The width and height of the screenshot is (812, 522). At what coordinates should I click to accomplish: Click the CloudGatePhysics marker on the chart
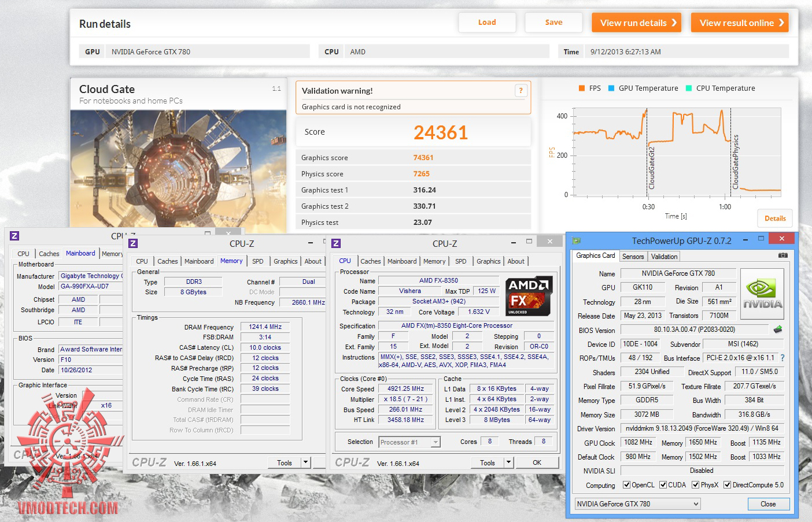pyautogui.click(x=736, y=162)
